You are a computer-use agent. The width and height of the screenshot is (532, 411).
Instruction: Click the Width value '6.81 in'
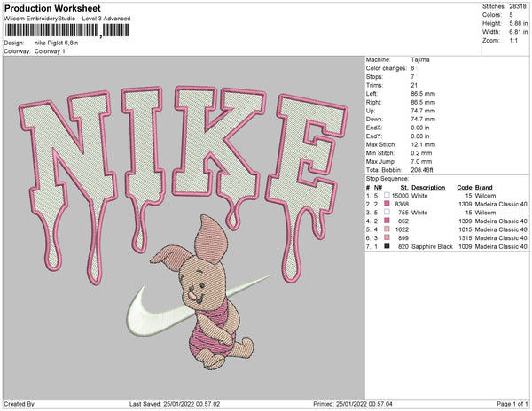(x=518, y=32)
